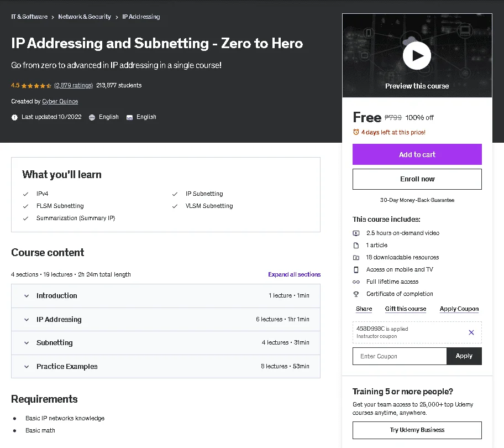Click 'Basic IP networks knowledge' requirement
The image size is (504, 448).
pyautogui.click(x=65, y=418)
